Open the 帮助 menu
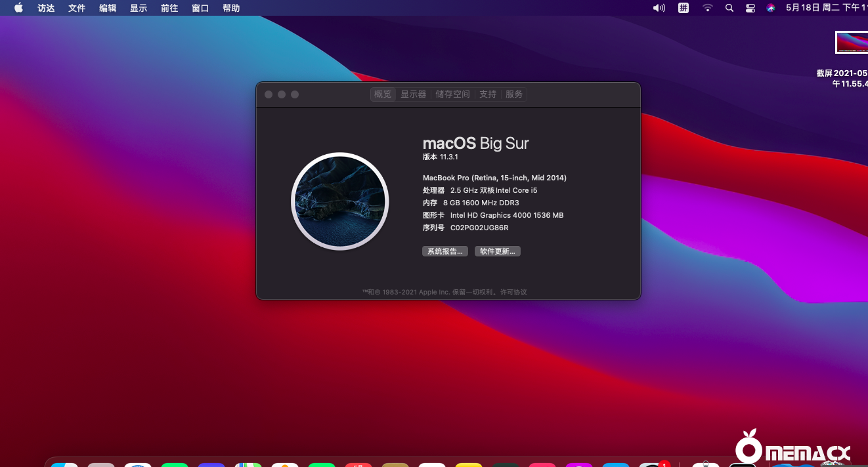The image size is (868, 467). coord(231,7)
